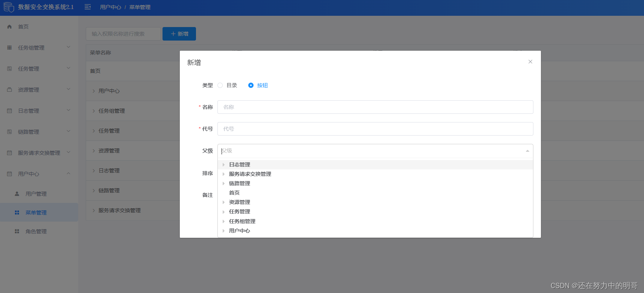This screenshot has width=644, height=293.
Task: Open 用户管理 sidebar submenu item
Action: pos(39,194)
